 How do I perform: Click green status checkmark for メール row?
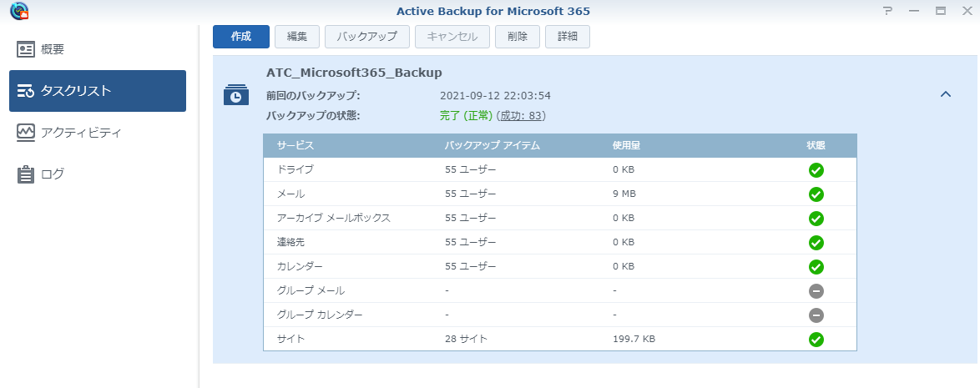pos(816,194)
